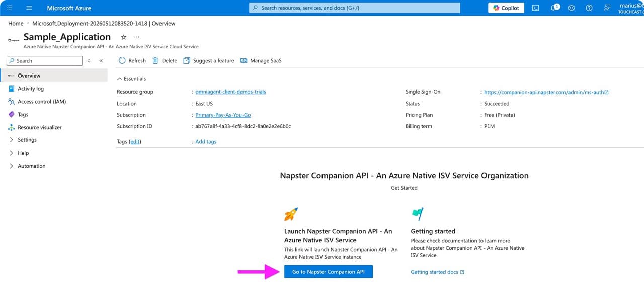Click the Microsoft Azure portal title
The image size is (644, 296).
pos(69,8)
